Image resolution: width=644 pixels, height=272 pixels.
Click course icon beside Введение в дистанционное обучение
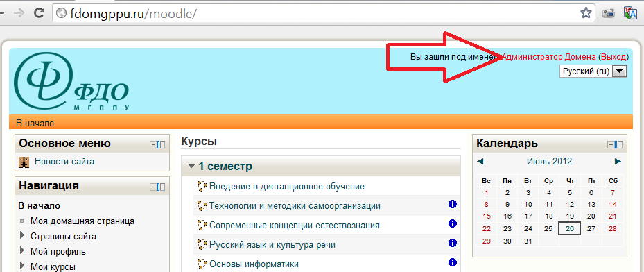tap(202, 187)
